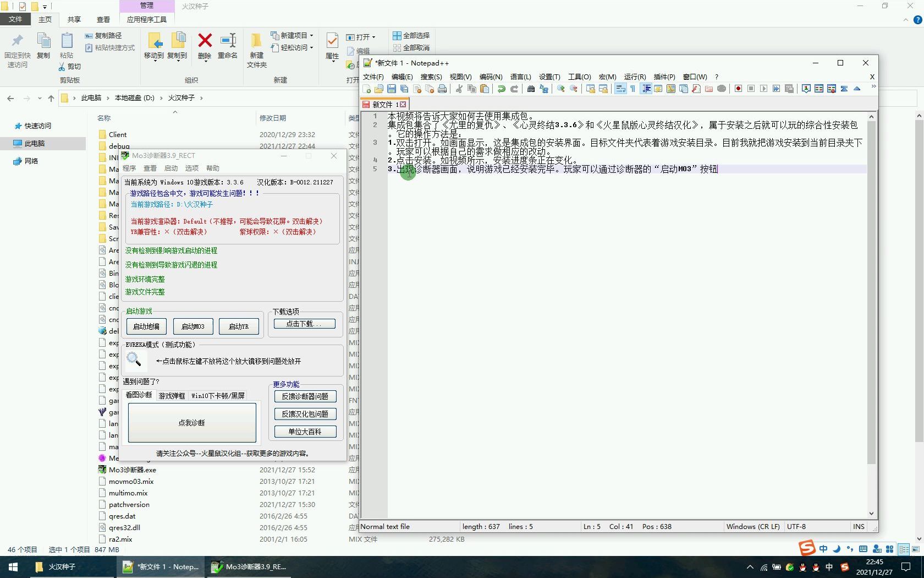The image size is (924, 578).
Task: Click the 单位大百科 button
Action: tap(305, 432)
